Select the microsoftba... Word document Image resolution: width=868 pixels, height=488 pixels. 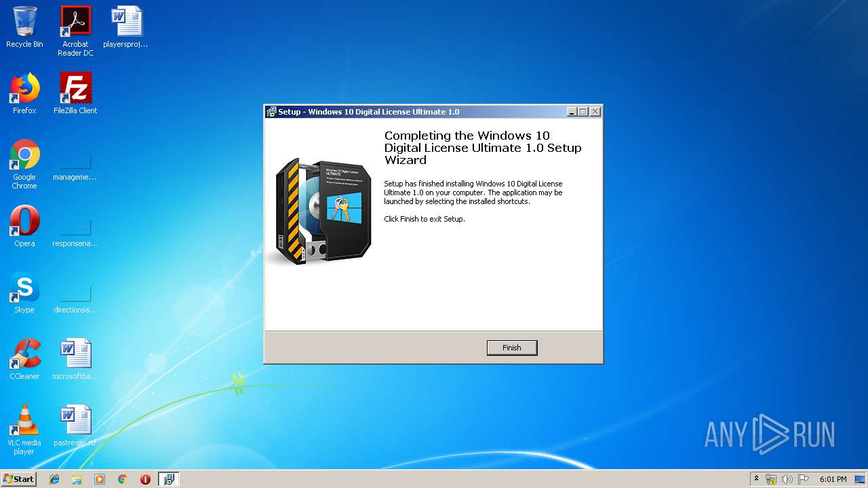75,359
